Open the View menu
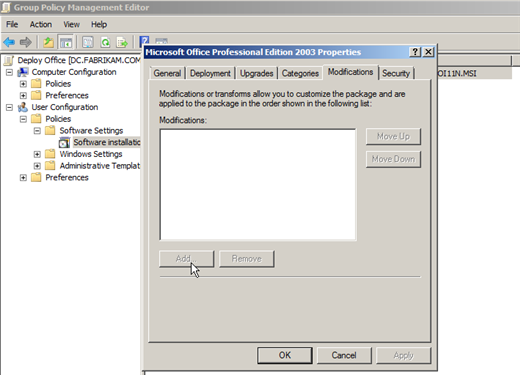 click(71, 24)
